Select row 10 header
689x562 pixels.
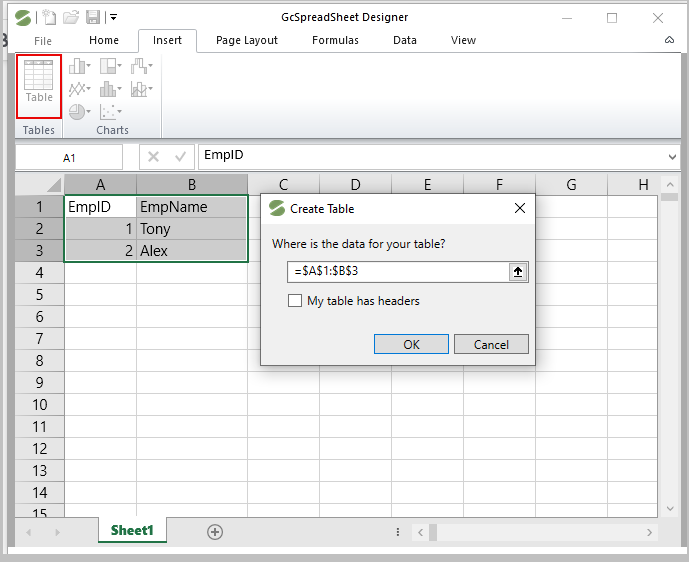(40, 404)
